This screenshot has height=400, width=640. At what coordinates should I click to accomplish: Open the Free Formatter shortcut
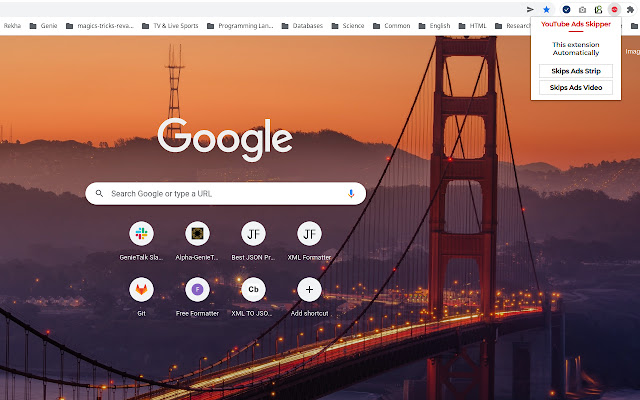(197, 297)
